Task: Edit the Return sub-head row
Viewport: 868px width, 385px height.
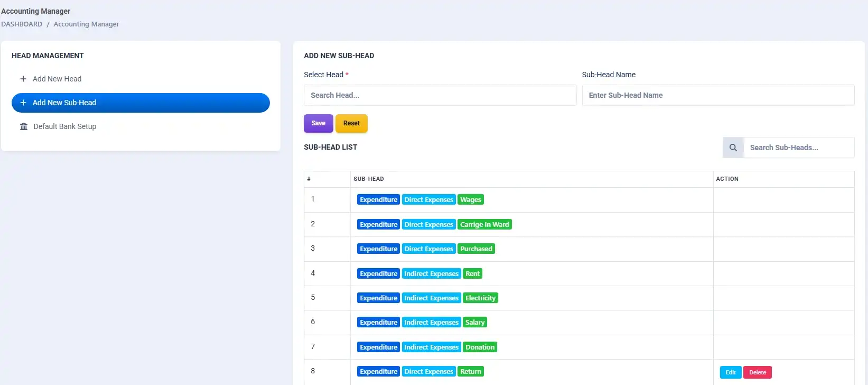Action: [x=730, y=372]
